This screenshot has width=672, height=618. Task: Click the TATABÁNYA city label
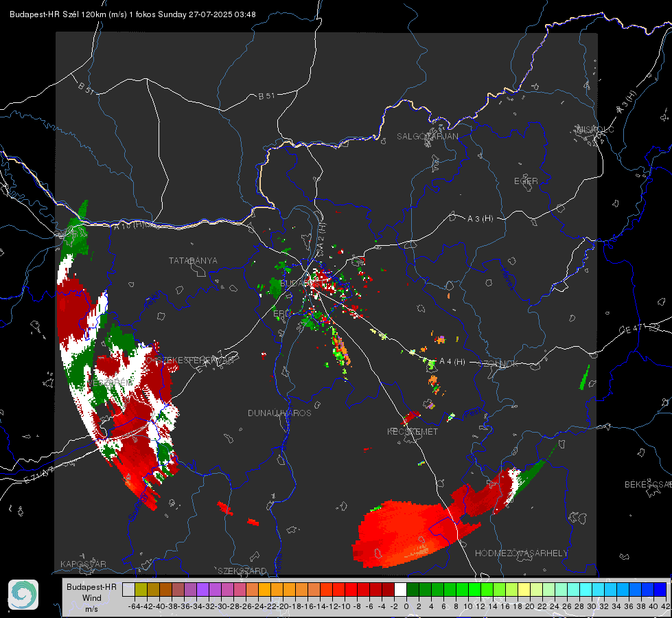[x=193, y=261]
